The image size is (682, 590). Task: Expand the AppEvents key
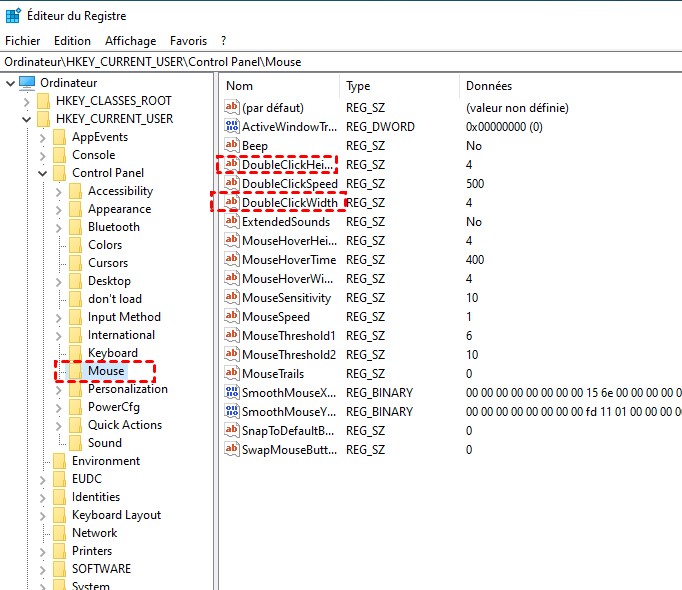43,138
